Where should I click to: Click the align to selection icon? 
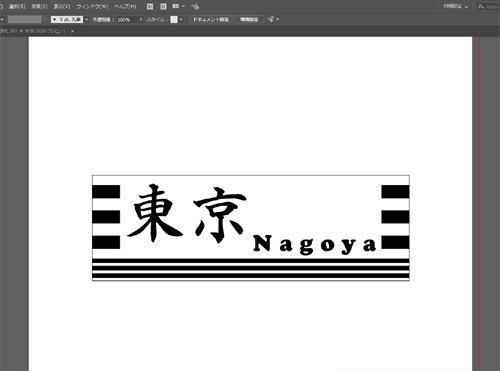[271, 20]
